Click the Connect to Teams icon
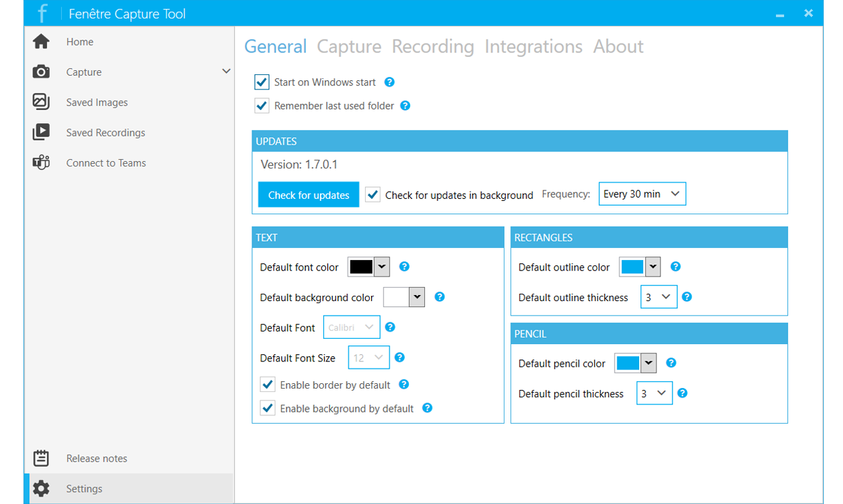 pos(41,162)
